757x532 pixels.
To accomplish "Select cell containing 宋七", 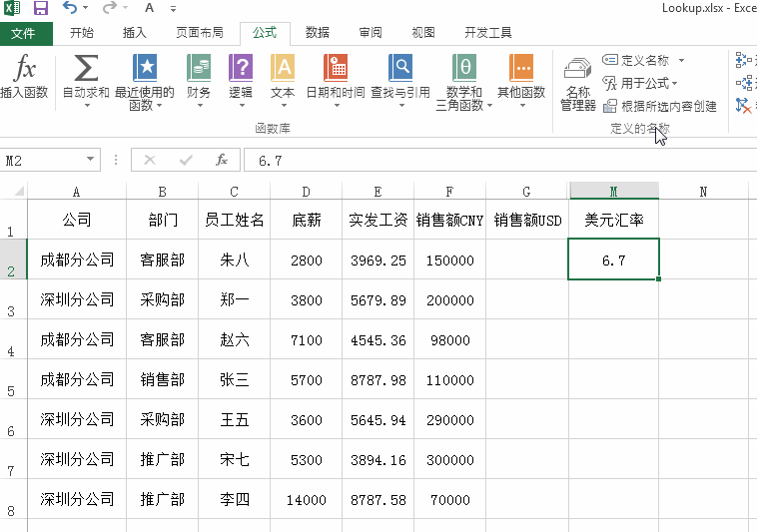I will pyautogui.click(x=234, y=460).
